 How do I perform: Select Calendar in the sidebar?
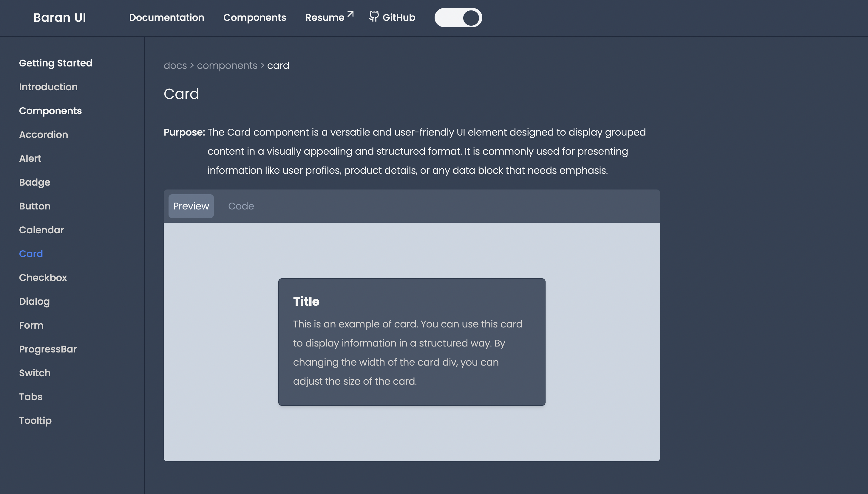(41, 230)
